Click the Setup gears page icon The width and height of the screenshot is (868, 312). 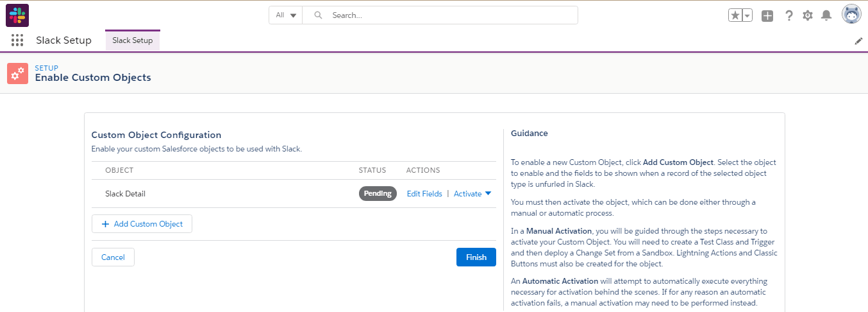pos(17,73)
